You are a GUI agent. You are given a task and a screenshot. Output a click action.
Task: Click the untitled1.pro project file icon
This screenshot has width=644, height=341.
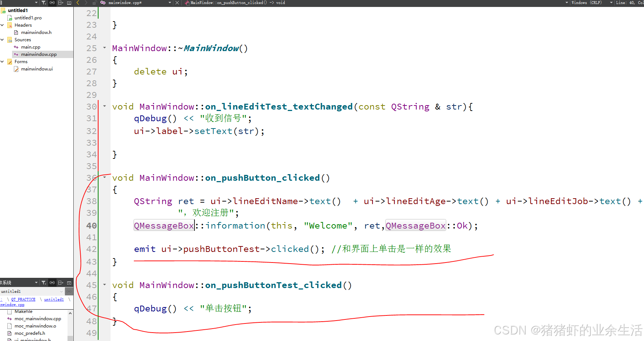point(10,18)
